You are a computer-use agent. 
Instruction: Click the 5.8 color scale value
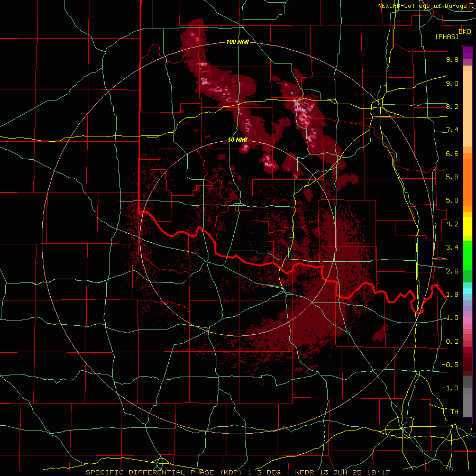452,177
